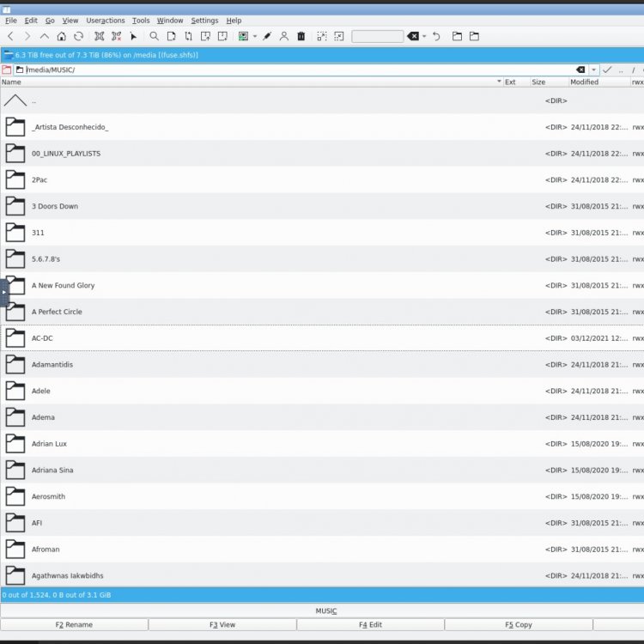Click the Up directory toolbar icon
Image resolution: width=644 pixels, height=644 pixels.
coord(45,37)
